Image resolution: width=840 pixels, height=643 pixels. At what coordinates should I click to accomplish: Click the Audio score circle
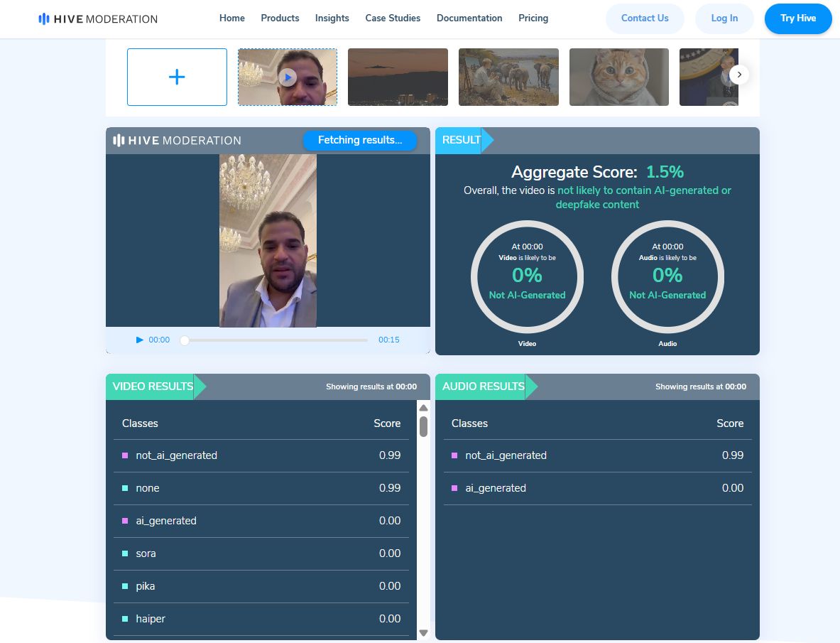coord(667,276)
